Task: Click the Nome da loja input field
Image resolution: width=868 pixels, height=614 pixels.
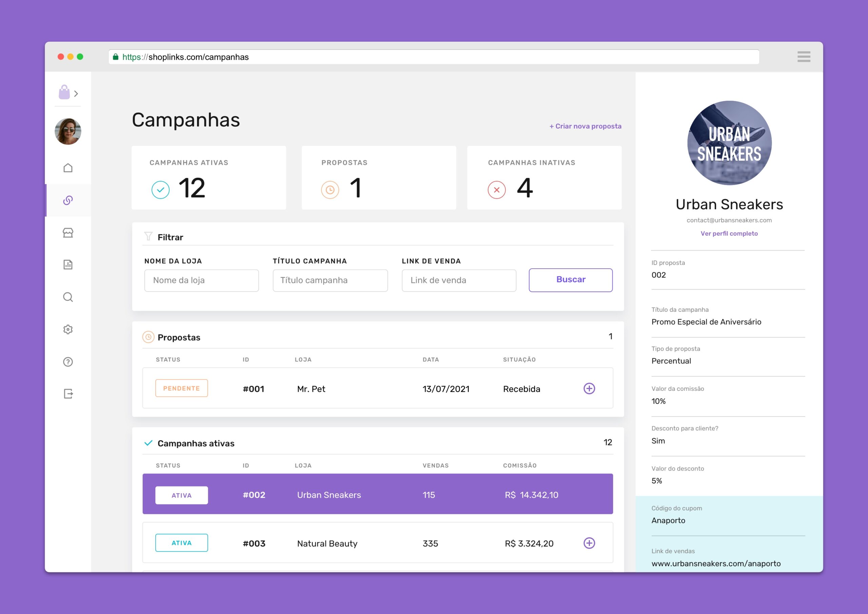Action: click(x=201, y=280)
